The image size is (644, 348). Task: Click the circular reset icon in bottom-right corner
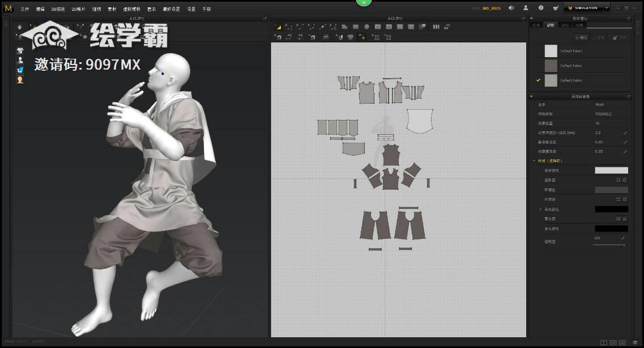pos(636,343)
